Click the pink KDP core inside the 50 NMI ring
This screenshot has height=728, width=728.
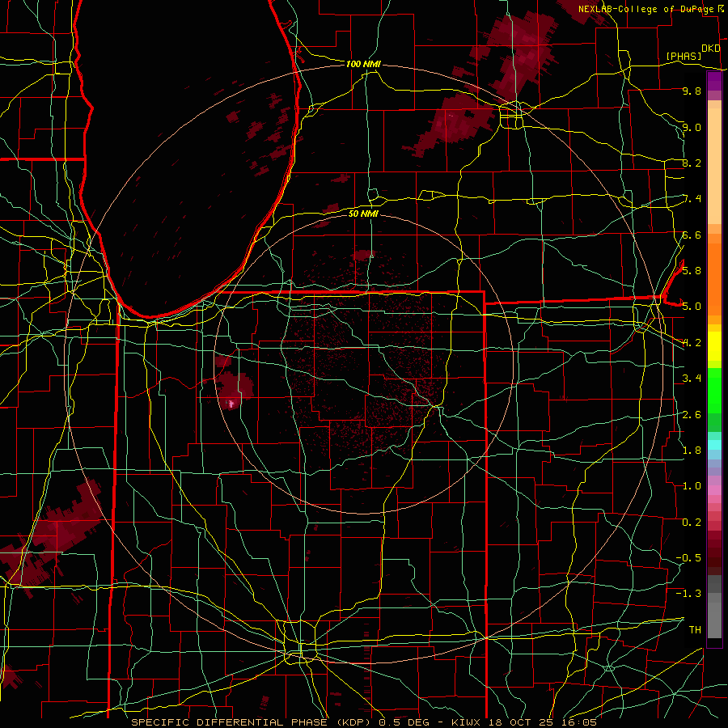[231, 404]
